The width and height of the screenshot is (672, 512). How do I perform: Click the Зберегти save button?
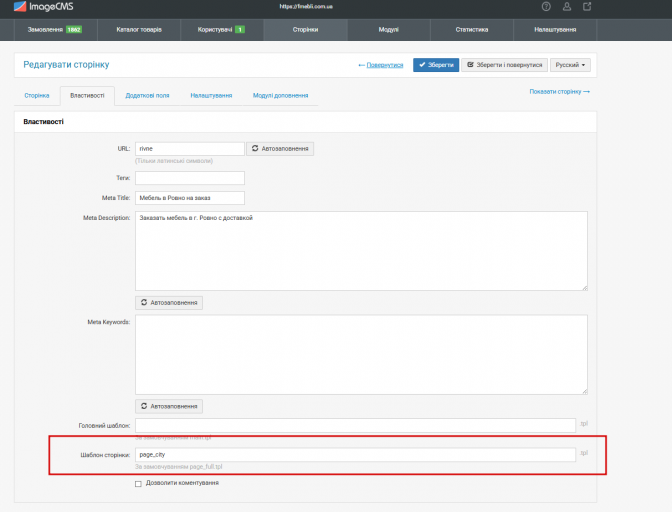[x=436, y=65]
